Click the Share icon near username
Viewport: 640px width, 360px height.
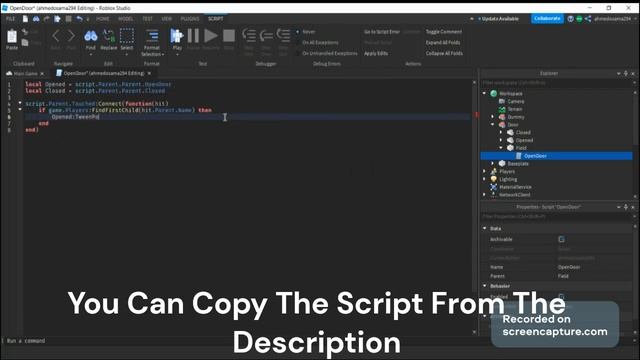pos(588,19)
